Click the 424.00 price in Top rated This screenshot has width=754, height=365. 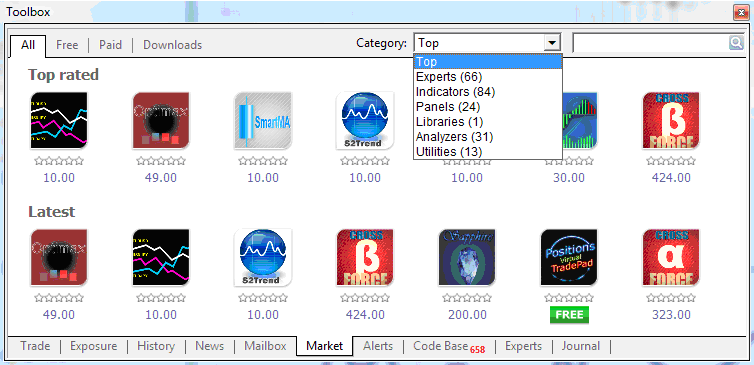click(671, 178)
